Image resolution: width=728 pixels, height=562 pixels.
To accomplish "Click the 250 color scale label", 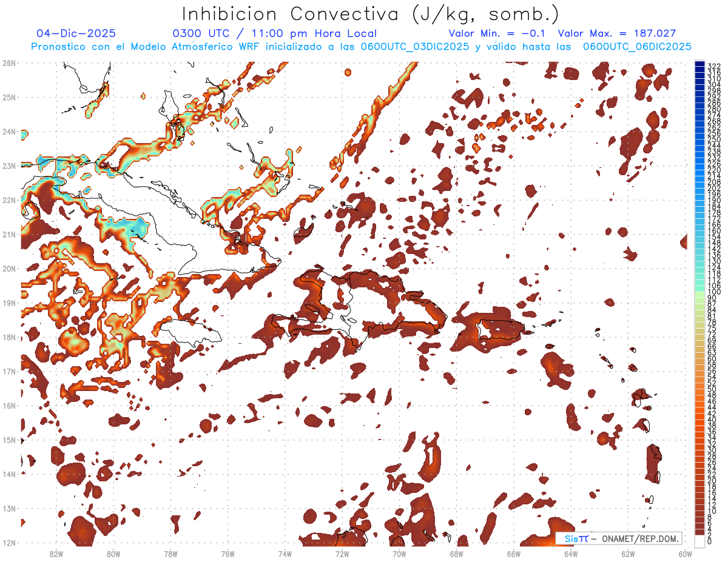I will pos(714,139).
